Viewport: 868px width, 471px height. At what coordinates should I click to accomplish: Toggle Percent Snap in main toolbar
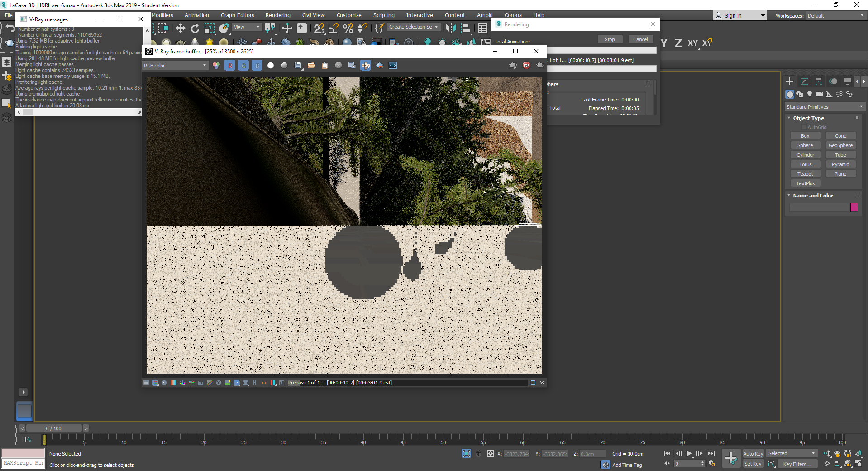(x=348, y=29)
